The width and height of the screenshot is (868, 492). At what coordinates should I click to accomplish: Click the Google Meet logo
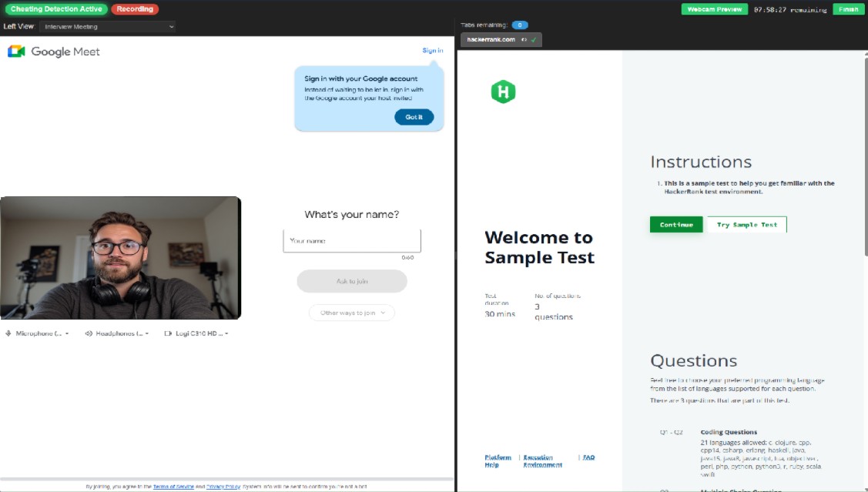point(15,51)
